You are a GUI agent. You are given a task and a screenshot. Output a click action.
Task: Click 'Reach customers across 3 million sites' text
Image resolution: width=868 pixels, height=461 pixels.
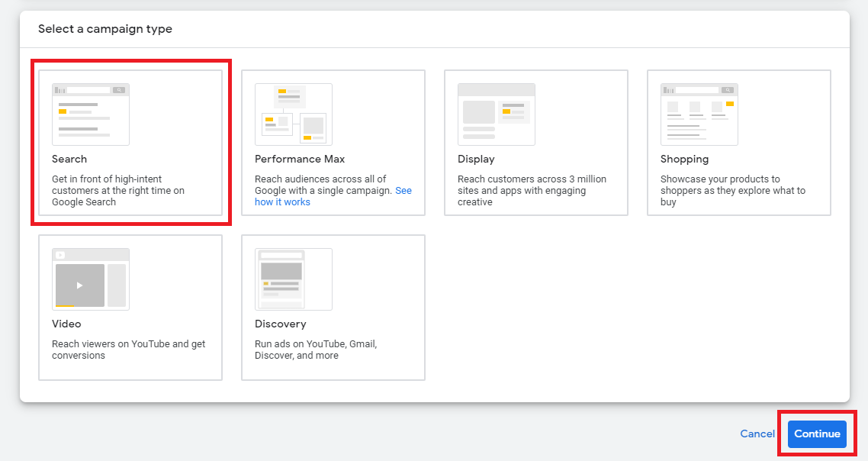click(532, 191)
